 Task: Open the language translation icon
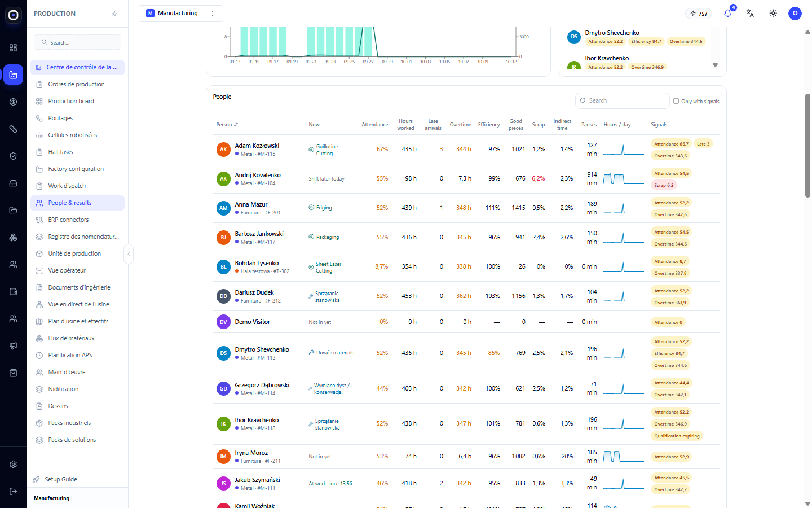click(x=750, y=13)
